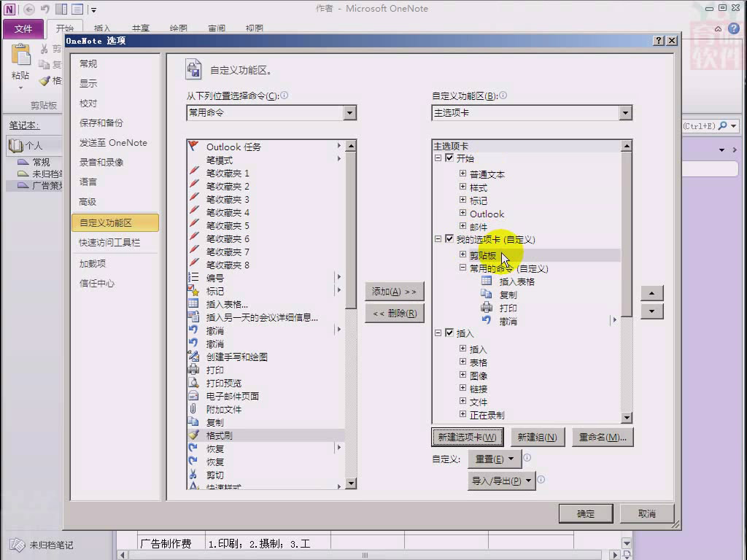The width and height of the screenshot is (747, 560).
Task: Click the 插入表格 icon in ribbon tree
Action: pos(487,281)
